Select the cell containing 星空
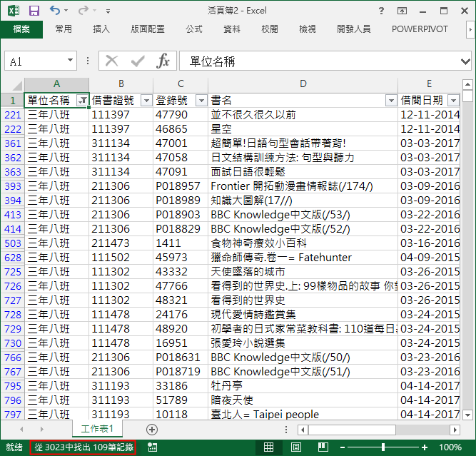476x456 pixels. pyautogui.click(x=303, y=129)
